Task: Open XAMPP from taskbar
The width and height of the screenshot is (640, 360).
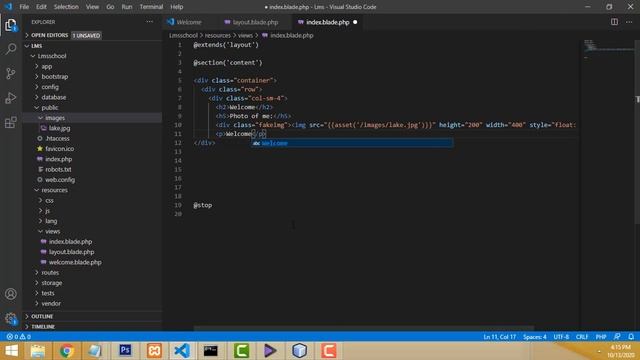Action: (x=154, y=351)
